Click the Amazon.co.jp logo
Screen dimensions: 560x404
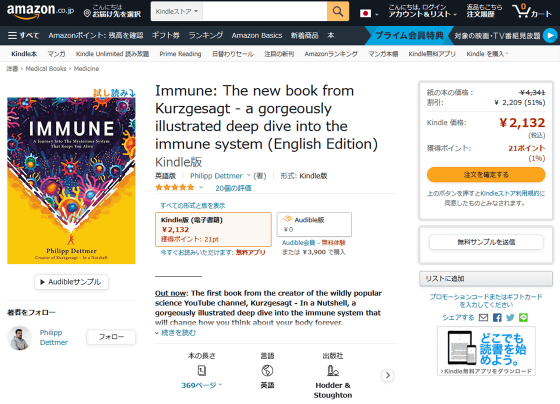click(x=40, y=11)
